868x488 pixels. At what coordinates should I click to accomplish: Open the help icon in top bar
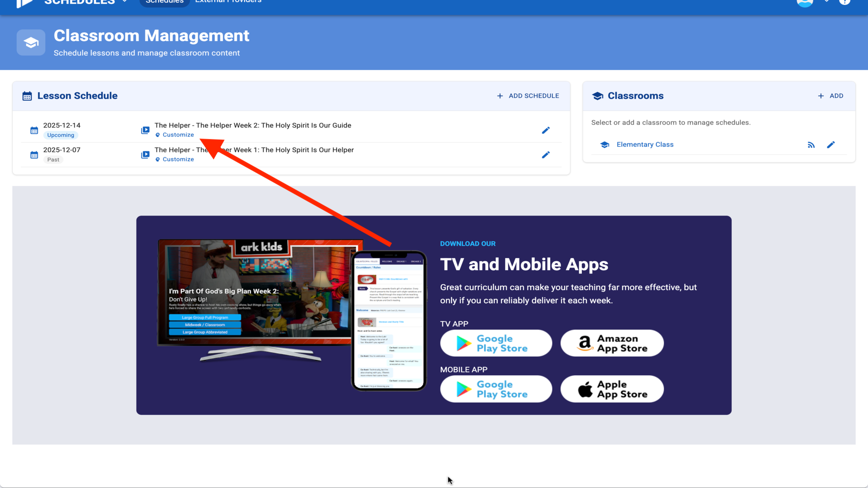pos(844,2)
